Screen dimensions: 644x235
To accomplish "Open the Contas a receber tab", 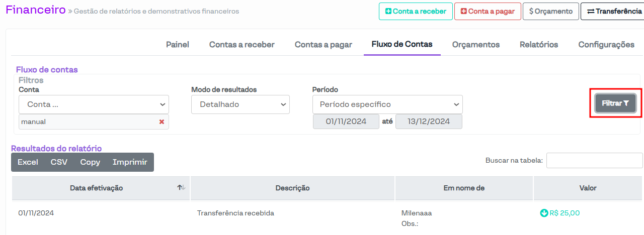I will (x=242, y=45).
